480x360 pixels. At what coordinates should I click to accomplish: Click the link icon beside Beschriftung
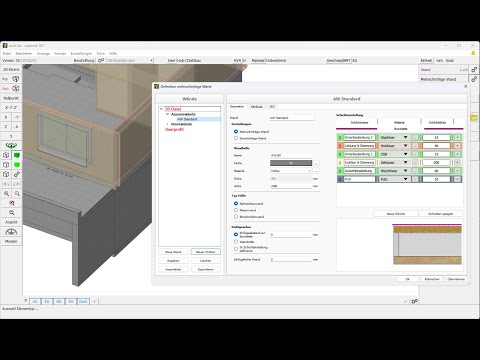coord(101,60)
